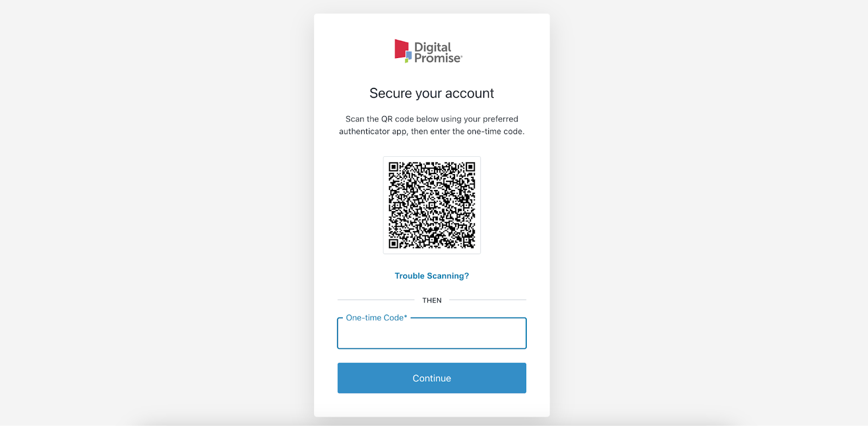Click the Continue button
The width and height of the screenshot is (868, 426).
pyautogui.click(x=432, y=378)
